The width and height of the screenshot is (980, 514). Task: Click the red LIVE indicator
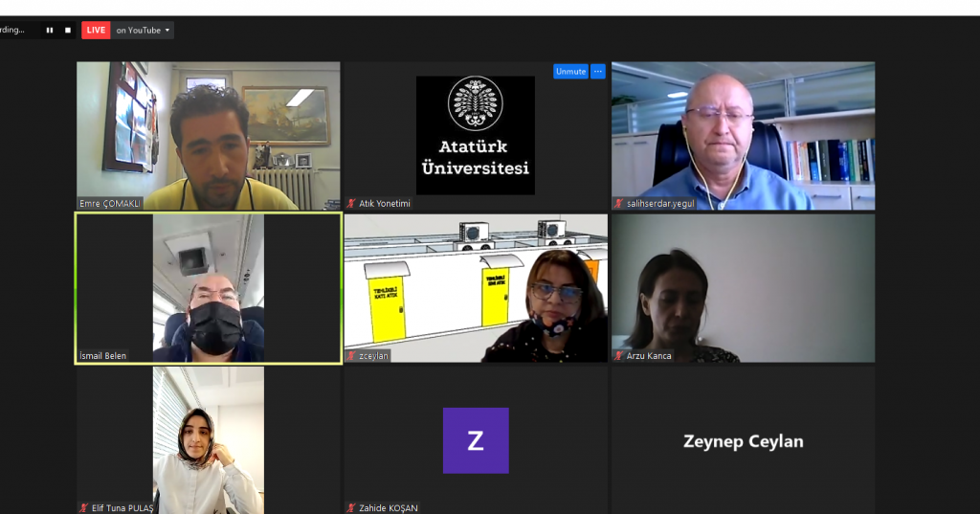pyautogui.click(x=96, y=30)
